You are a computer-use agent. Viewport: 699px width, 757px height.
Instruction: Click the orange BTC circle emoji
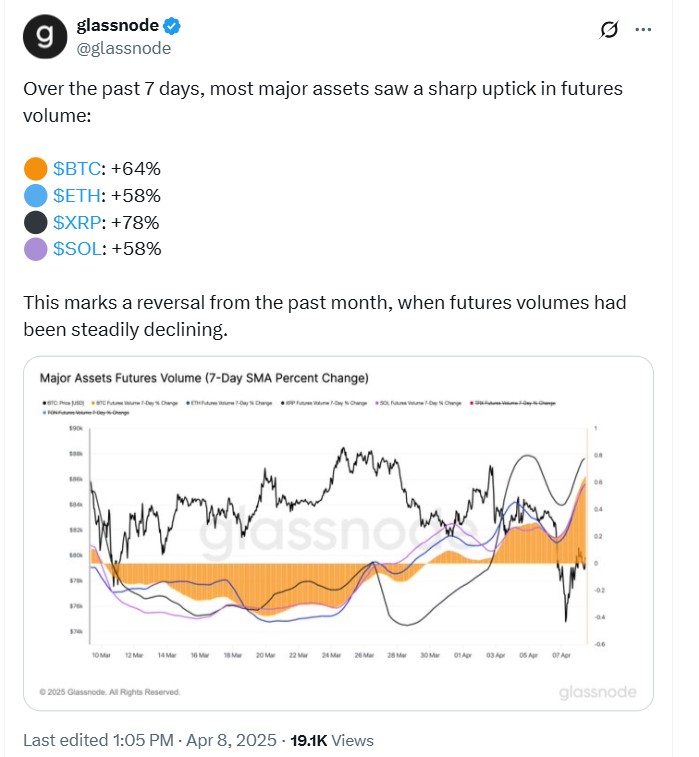click(35, 168)
